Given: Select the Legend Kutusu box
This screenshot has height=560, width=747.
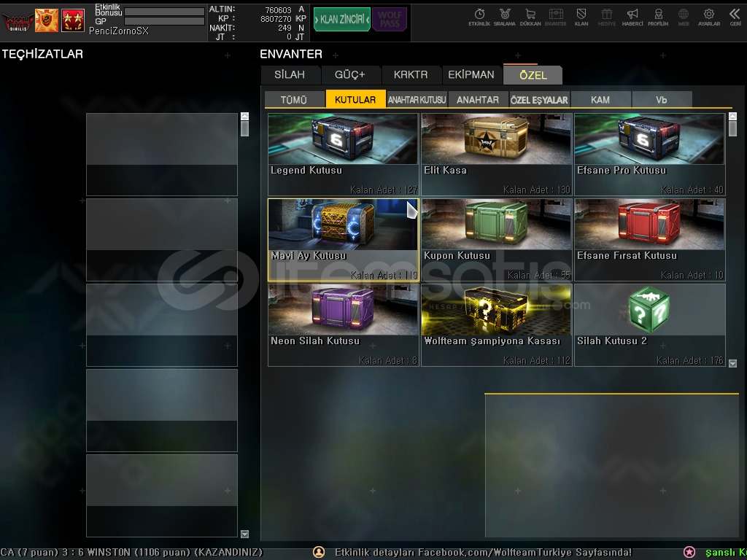Looking at the screenshot, I should (343, 155).
